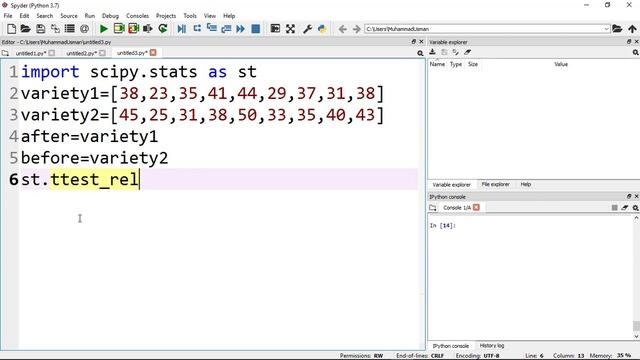
Task: Browse working directory folder icon
Action: (617, 29)
